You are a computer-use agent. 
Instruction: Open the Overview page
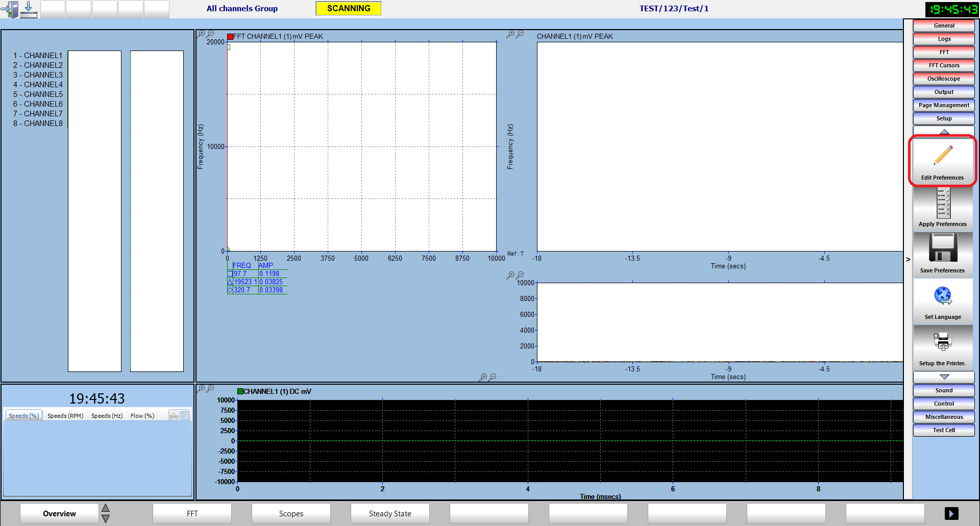pos(59,514)
